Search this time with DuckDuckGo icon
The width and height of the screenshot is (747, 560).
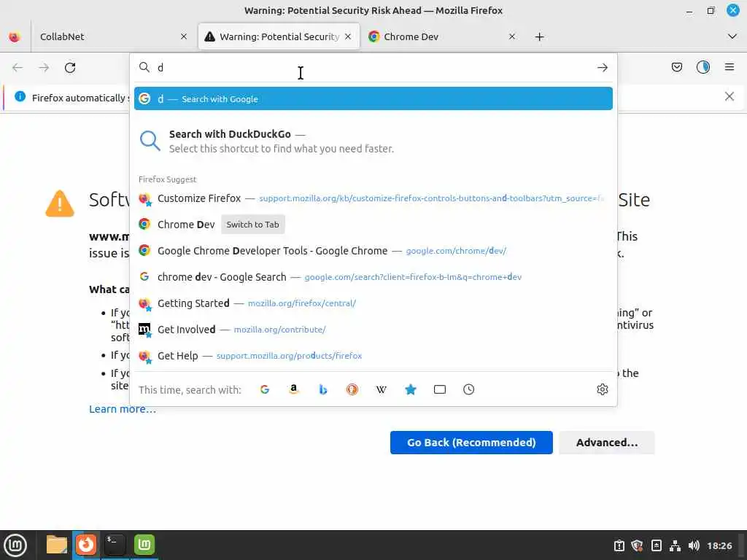point(352,389)
